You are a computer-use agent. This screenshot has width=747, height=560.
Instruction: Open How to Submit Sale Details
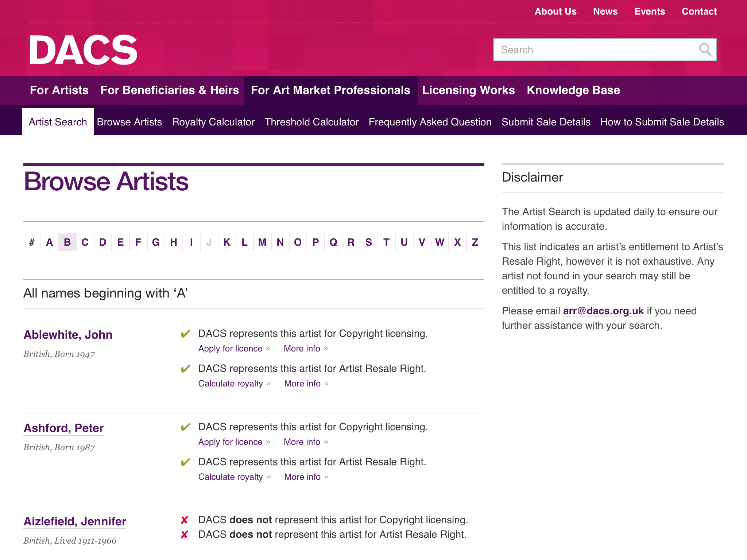point(662,122)
